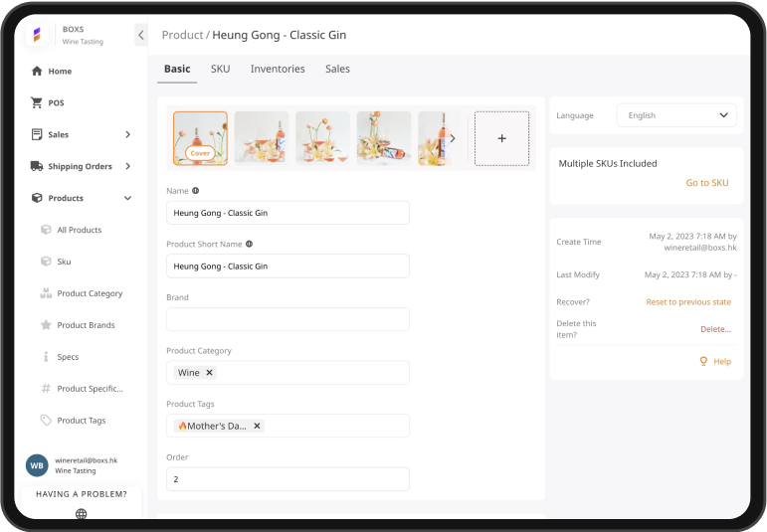Select the second product image thumbnail
Viewport: 767px width, 532px height.
pos(262,138)
